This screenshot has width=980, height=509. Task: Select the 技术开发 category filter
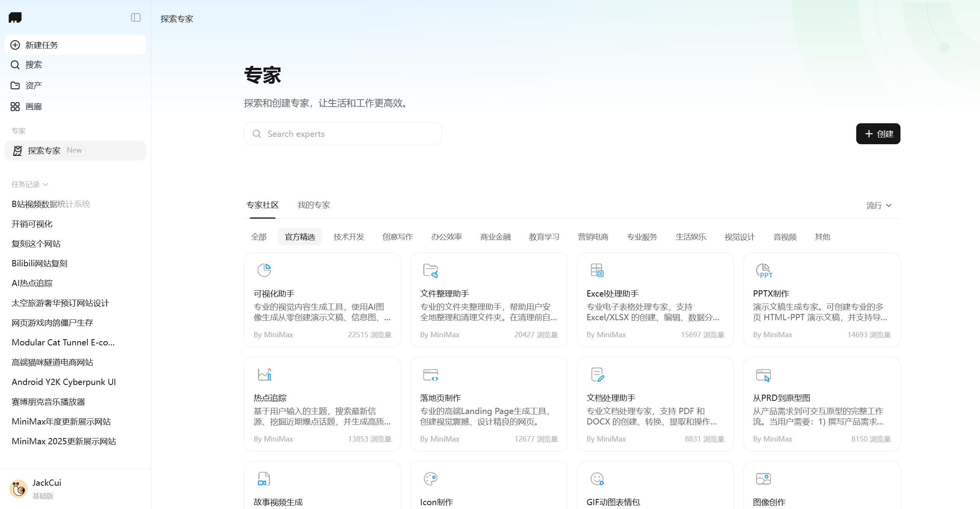[348, 237]
